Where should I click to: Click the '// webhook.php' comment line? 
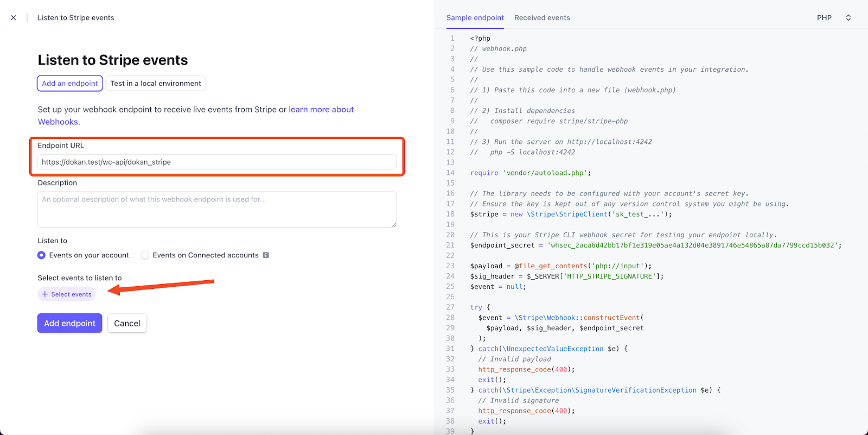pos(499,49)
